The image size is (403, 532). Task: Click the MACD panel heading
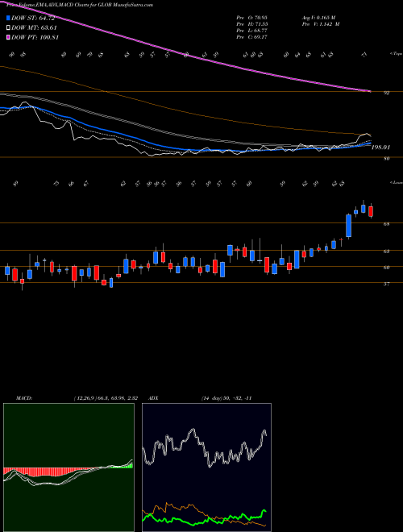pyautogui.click(x=24, y=398)
